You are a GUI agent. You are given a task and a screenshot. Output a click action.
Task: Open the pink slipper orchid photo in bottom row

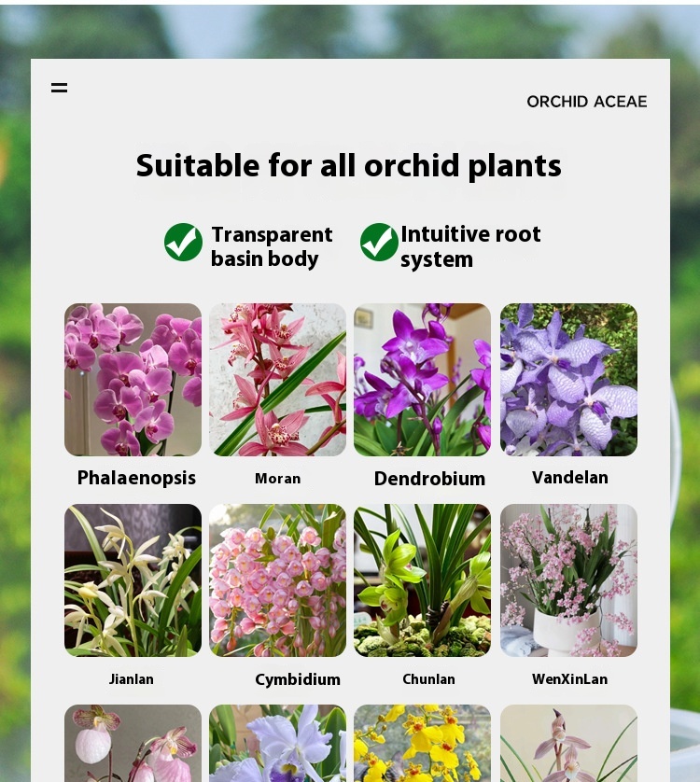(133, 743)
